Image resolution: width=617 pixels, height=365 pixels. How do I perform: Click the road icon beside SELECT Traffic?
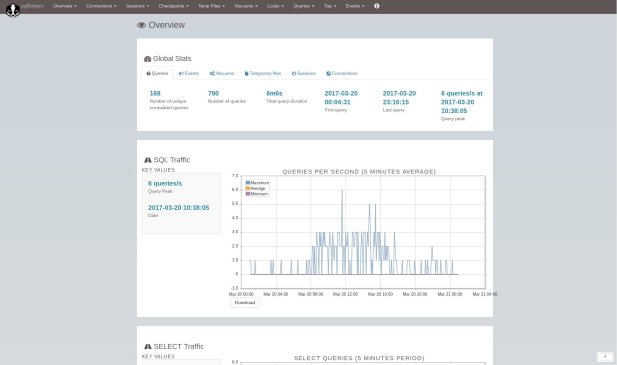click(148, 347)
